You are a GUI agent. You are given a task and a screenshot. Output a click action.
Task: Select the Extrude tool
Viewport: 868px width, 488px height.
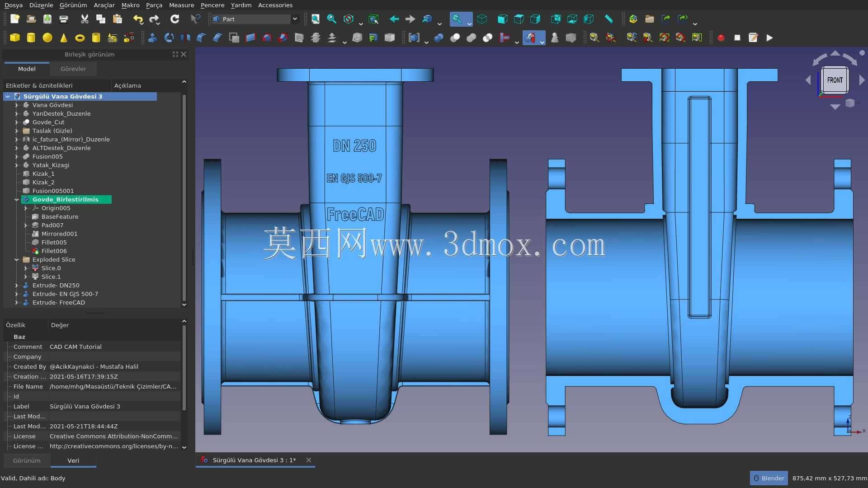click(152, 38)
